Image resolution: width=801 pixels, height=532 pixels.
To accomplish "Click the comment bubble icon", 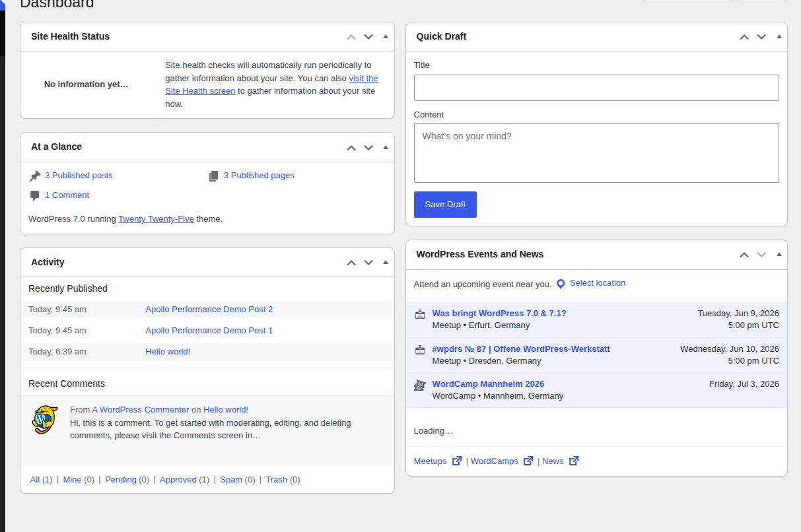I will click(x=35, y=196).
